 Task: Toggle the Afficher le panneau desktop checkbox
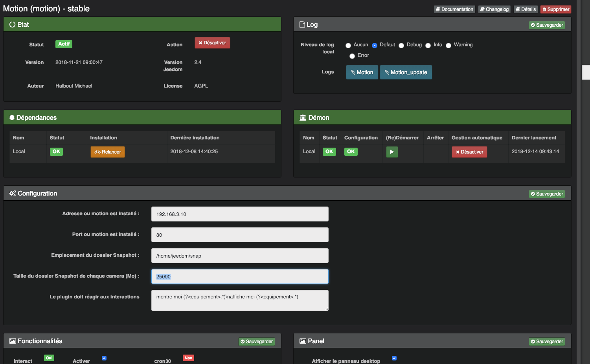(x=394, y=358)
